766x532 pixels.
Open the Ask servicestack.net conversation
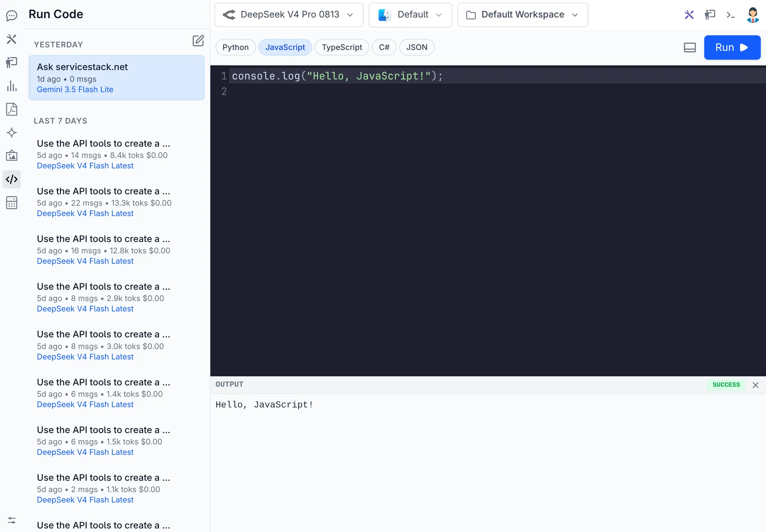pyautogui.click(x=117, y=78)
